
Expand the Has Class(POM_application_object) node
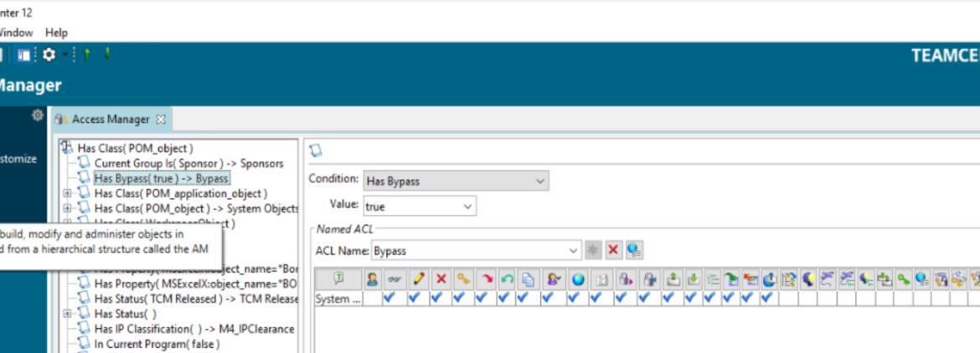click(x=68, y=193)
